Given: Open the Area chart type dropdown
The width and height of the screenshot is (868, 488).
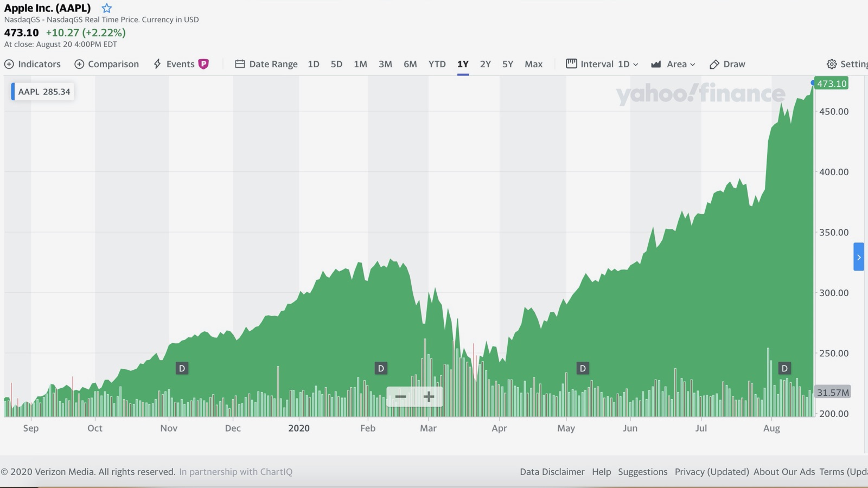Looking at the screenshot, I should tap(673, 64).
